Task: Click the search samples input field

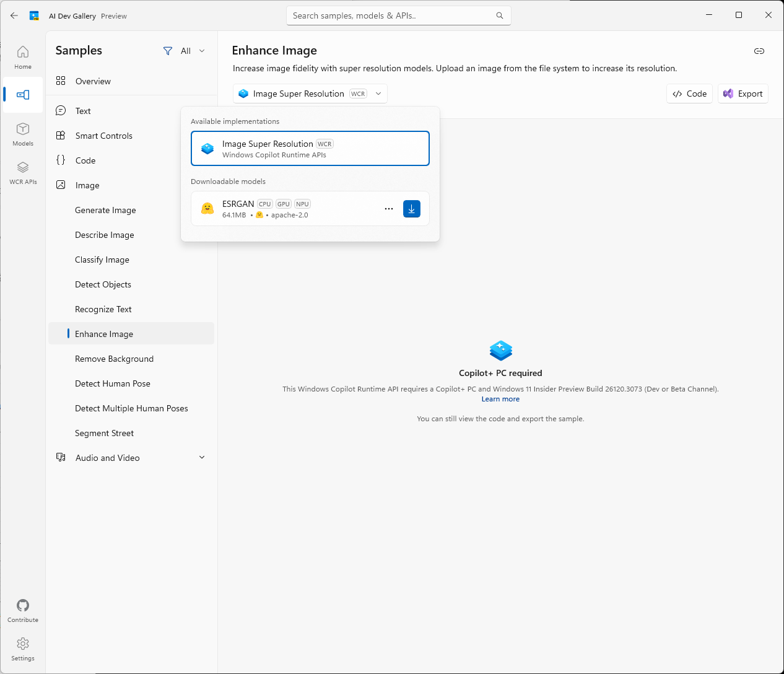Action: point(393,15)
